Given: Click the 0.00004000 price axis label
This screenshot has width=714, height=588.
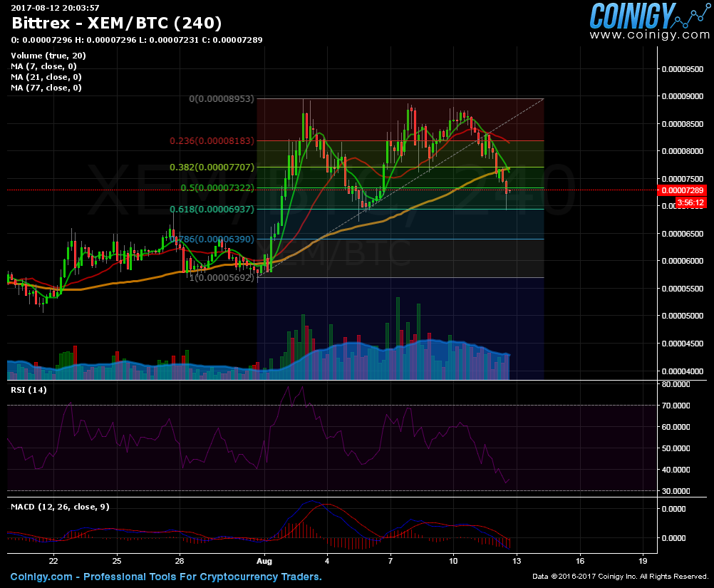Looking at the screenshot, I should (x=683, y=371).
